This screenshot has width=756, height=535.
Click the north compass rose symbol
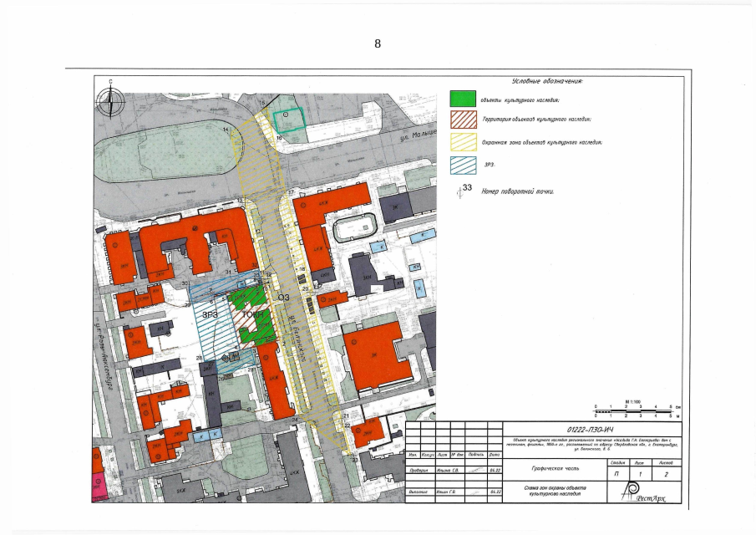pyautogui.click(x=110, y=102)
